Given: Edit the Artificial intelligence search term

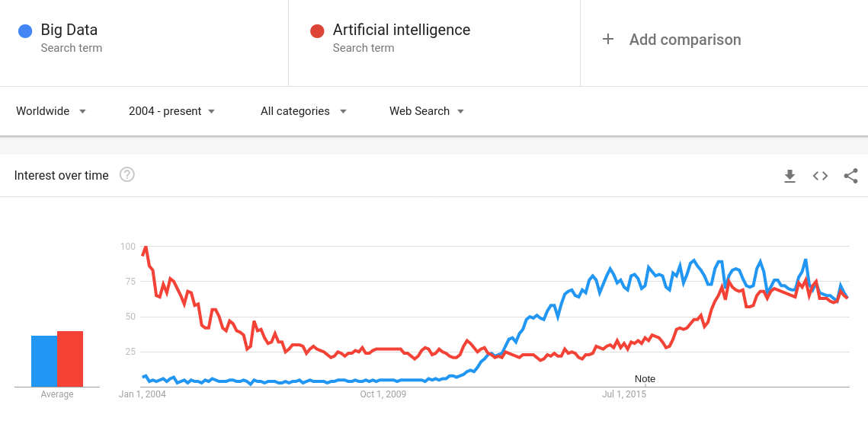Looking at the screenshot, I should click(x=401, y=30).
